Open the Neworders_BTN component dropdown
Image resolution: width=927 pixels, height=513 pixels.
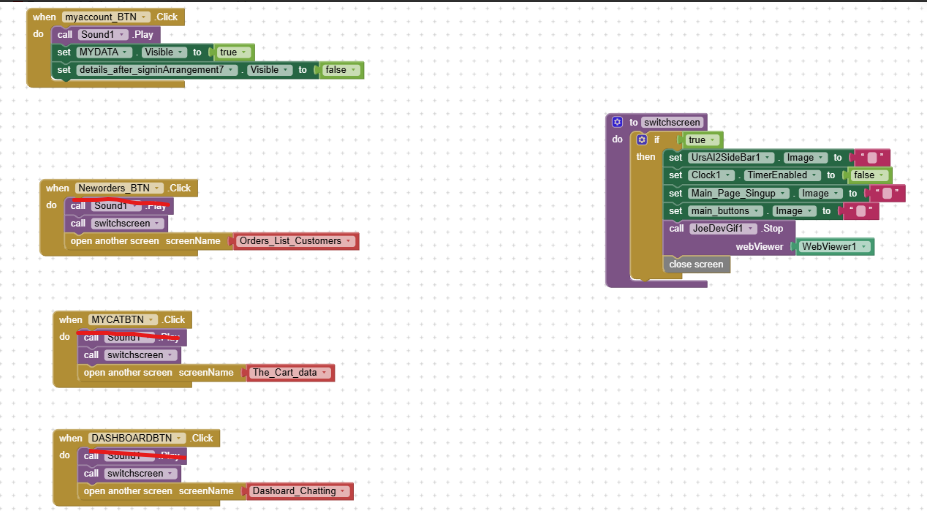pos(158,188)
